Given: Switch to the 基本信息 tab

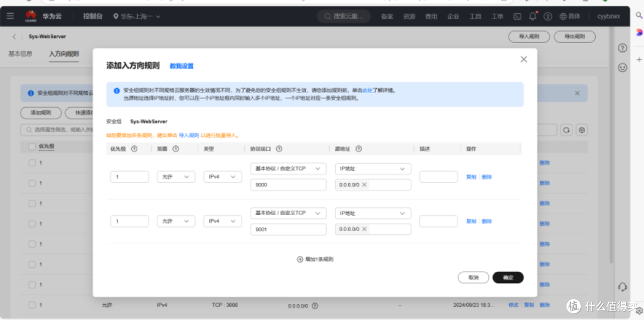Looking at the screenshot, I should click(20, 54).
